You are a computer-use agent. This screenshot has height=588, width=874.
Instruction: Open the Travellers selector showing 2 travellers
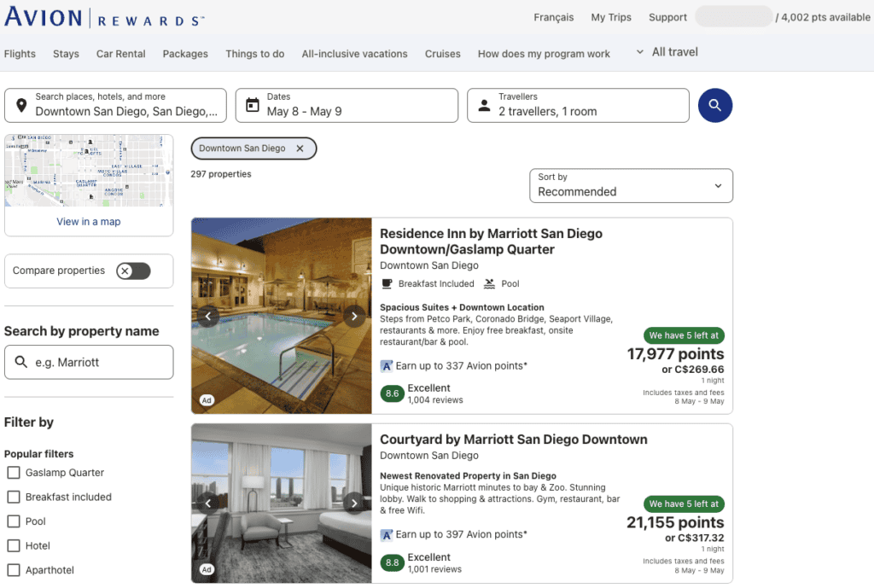point(578,105)
